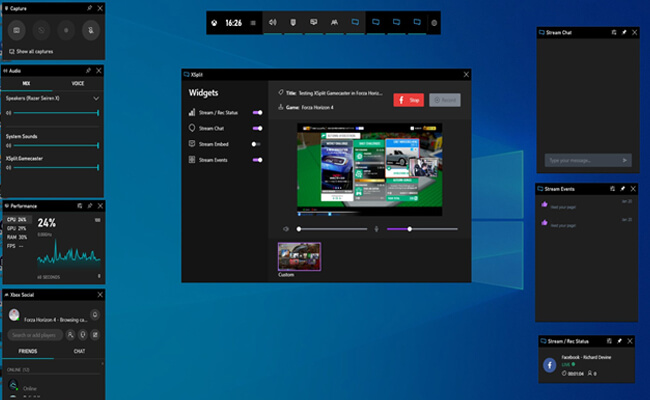The image size is (650, 400).
Task: Toggle the Stream / Rec Status widget switch
Action: [x=257, y=112]
